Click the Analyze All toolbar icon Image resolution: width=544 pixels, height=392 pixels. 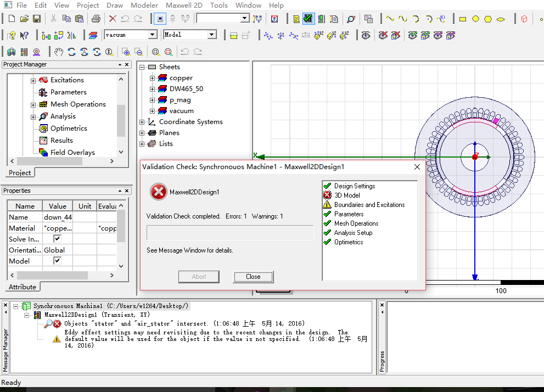click(322, 19)
